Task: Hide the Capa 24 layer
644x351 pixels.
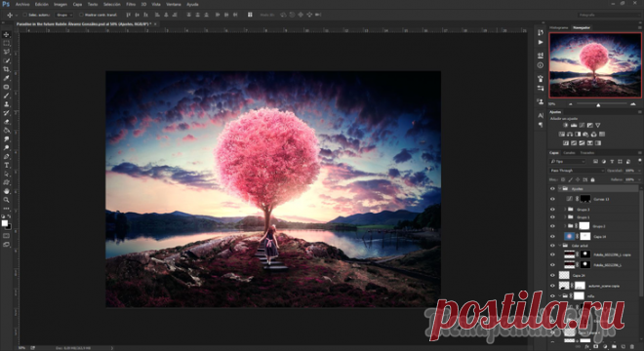Action: (x=552, y=276)
